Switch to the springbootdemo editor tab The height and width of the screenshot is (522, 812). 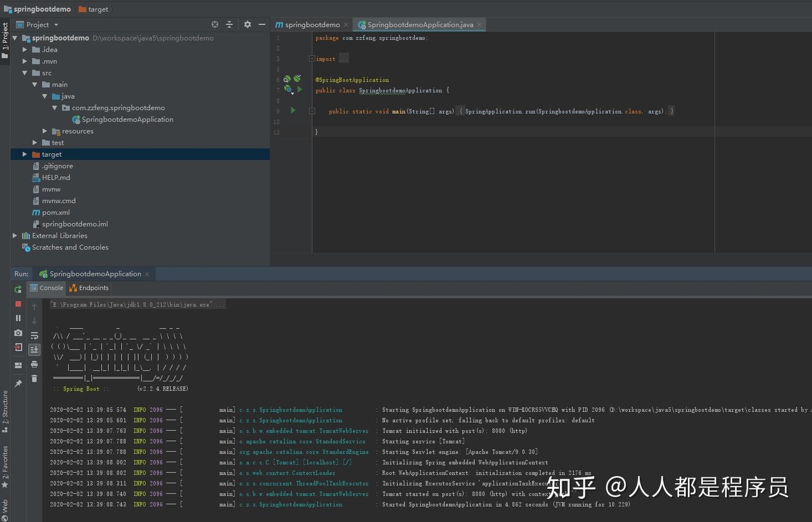click(312, 25)
